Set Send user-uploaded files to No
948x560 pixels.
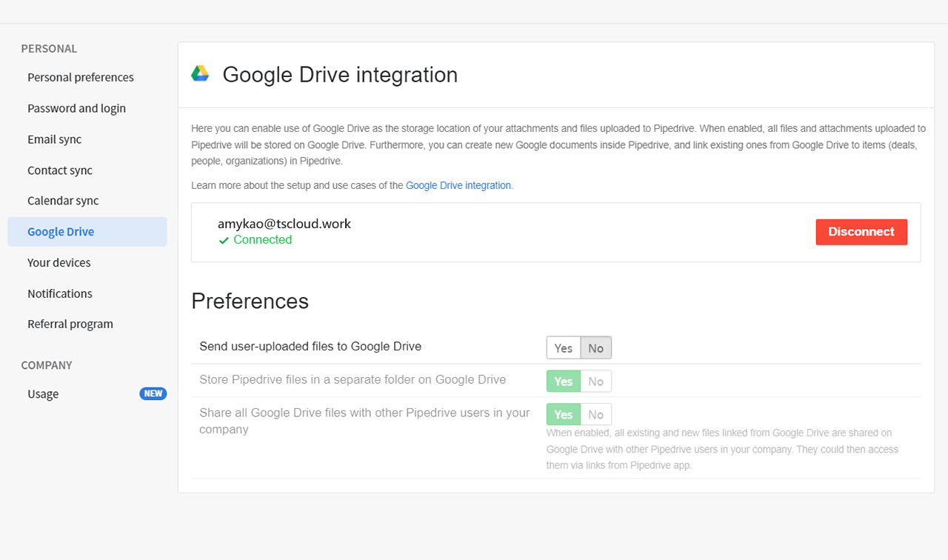[x=596, y=348]
